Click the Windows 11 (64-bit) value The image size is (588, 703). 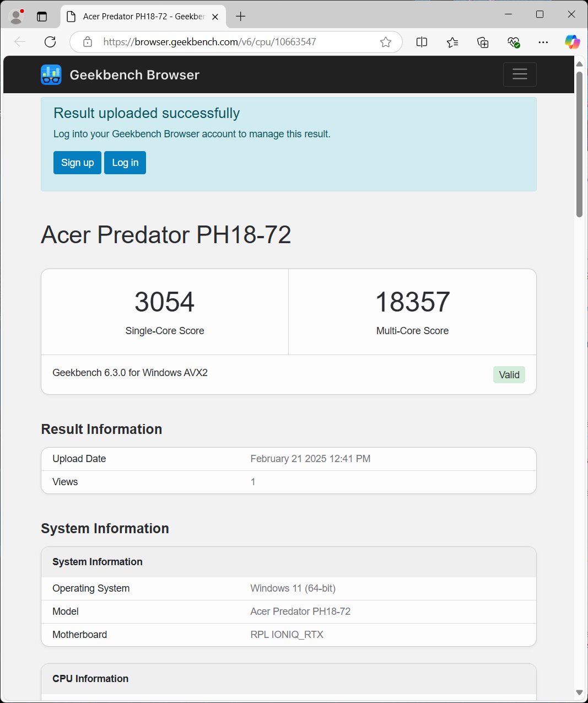click(x=293, y=588)
